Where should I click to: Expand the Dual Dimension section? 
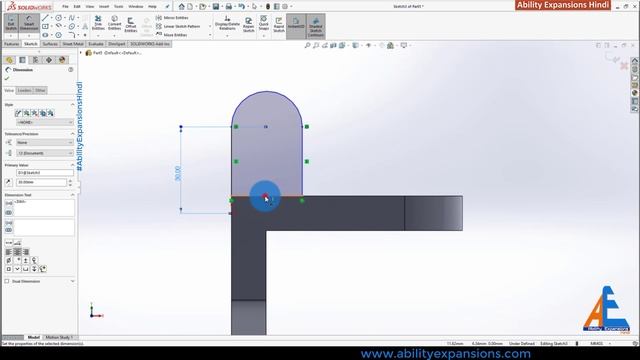click(73, 281)
